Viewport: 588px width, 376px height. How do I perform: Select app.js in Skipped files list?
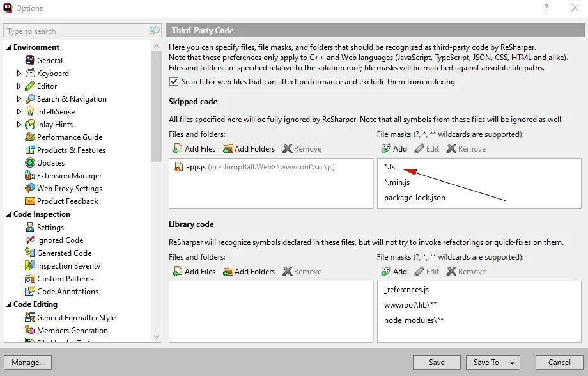point(254,167)
